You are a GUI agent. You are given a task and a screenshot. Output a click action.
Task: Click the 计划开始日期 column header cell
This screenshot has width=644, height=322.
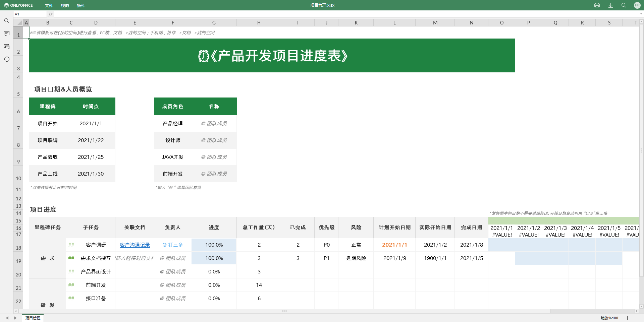(394, 228)
